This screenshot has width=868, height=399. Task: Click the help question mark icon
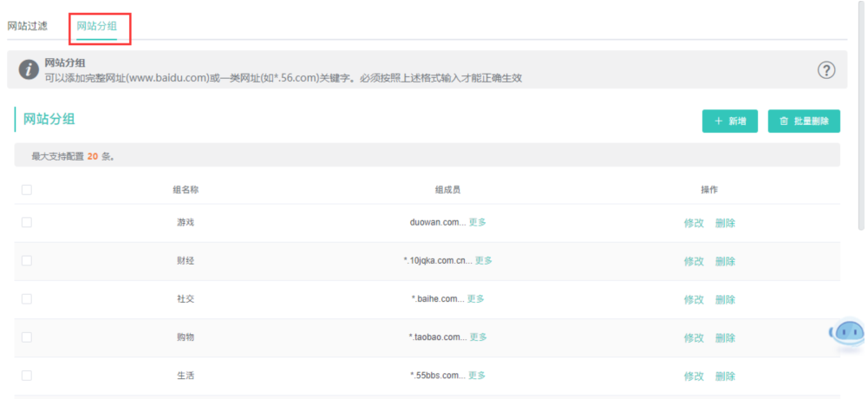[x=826, y=70]
